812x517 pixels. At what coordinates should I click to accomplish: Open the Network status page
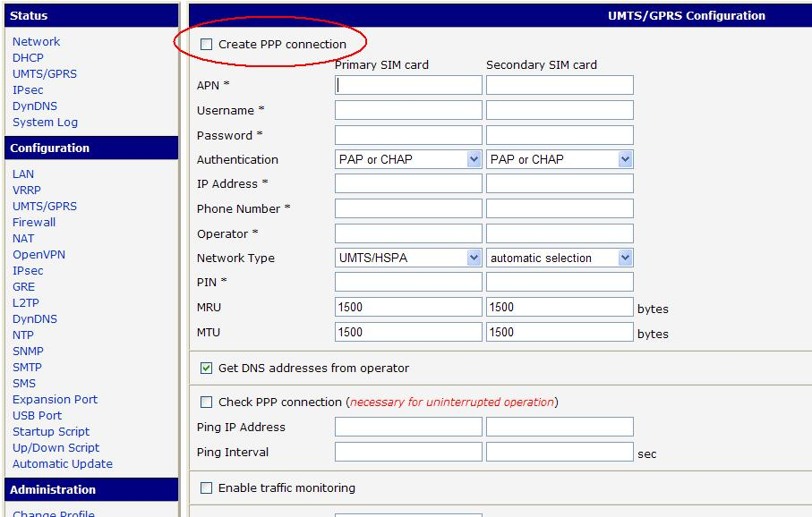pyautogui.click(x=36, y=42)
